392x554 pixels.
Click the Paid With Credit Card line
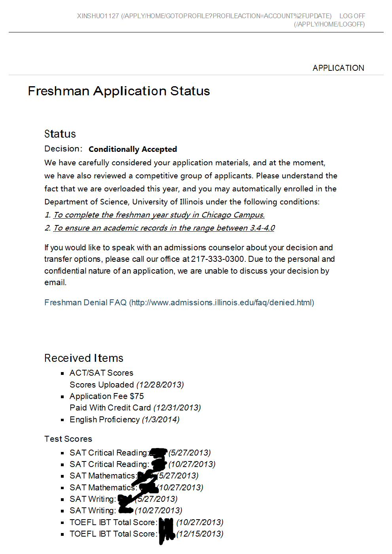point(135,408)
